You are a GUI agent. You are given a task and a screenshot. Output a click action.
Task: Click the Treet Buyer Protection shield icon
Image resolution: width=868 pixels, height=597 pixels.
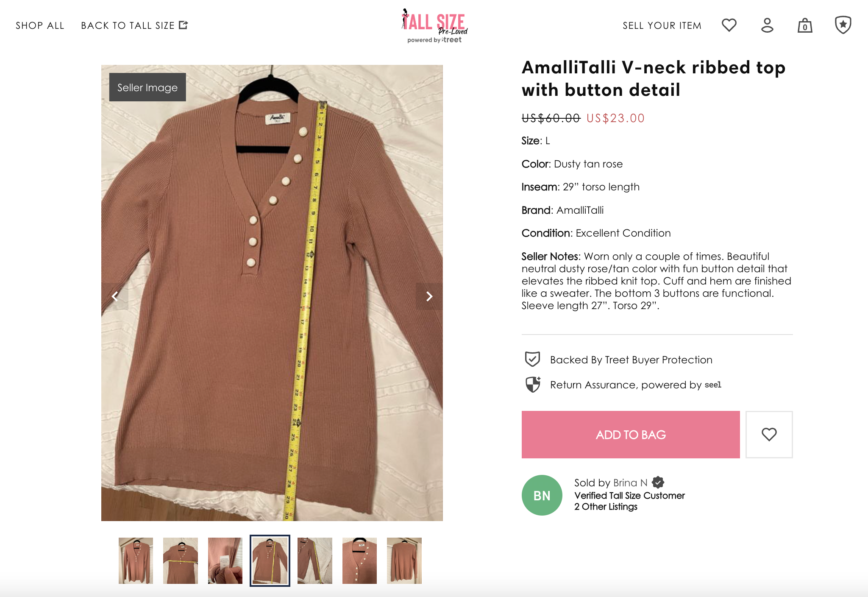pos(532,359)
